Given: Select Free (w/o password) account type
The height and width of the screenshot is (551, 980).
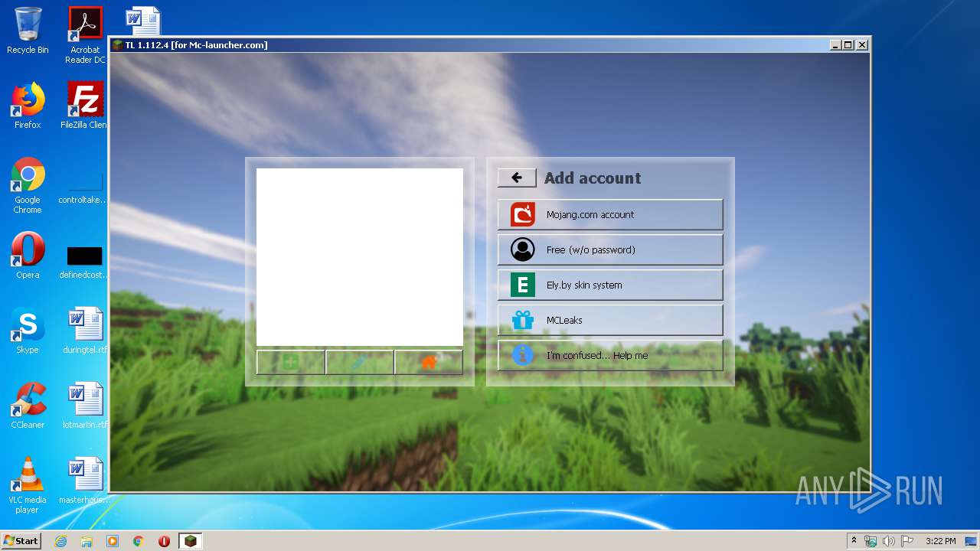Looking at the screenshot, I should point(610,249).
